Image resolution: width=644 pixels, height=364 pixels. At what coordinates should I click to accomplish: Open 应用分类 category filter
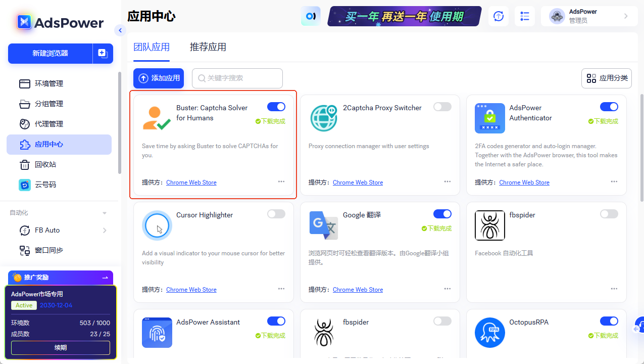click(606, 78)
